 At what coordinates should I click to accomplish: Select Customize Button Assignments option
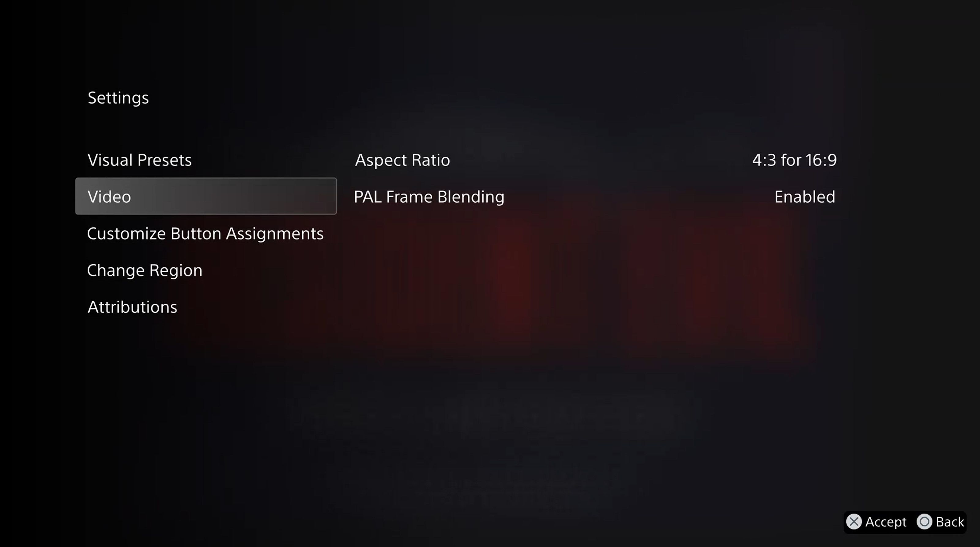tap(205, 233)
